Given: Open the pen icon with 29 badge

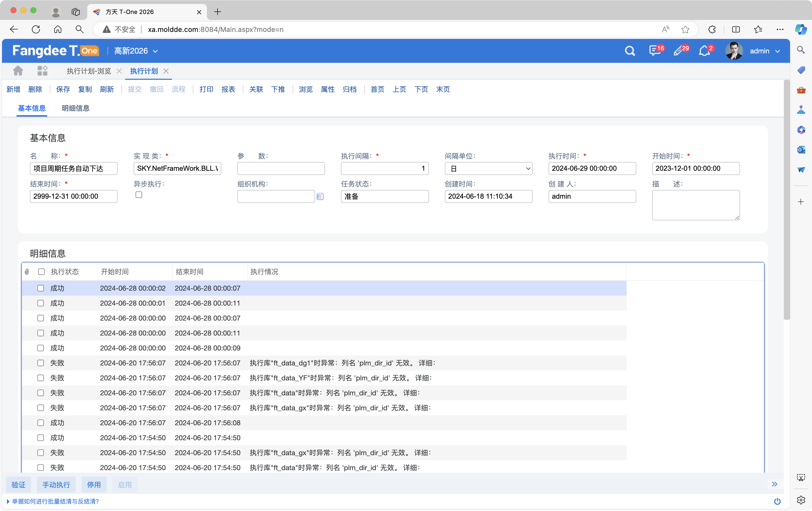Looking at the screenshot, I should [679, 51].
